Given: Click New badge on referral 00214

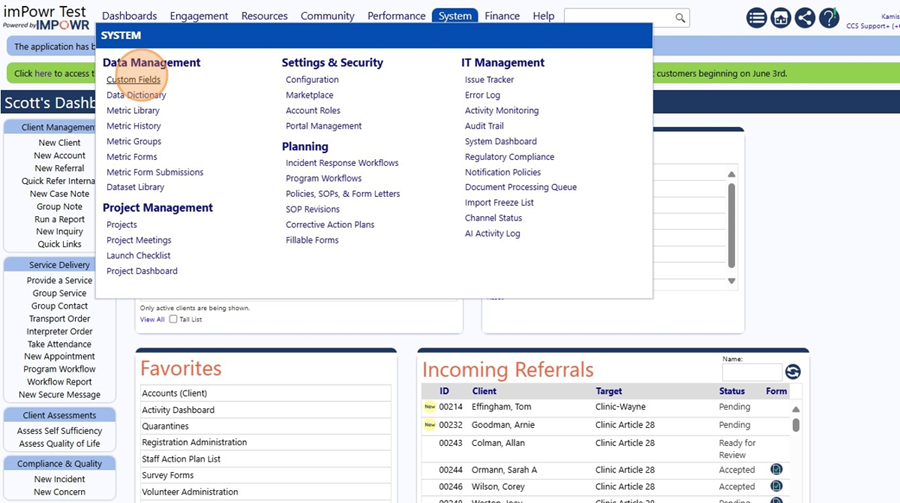Looking at the screenshot, I should tap(430, 407).
